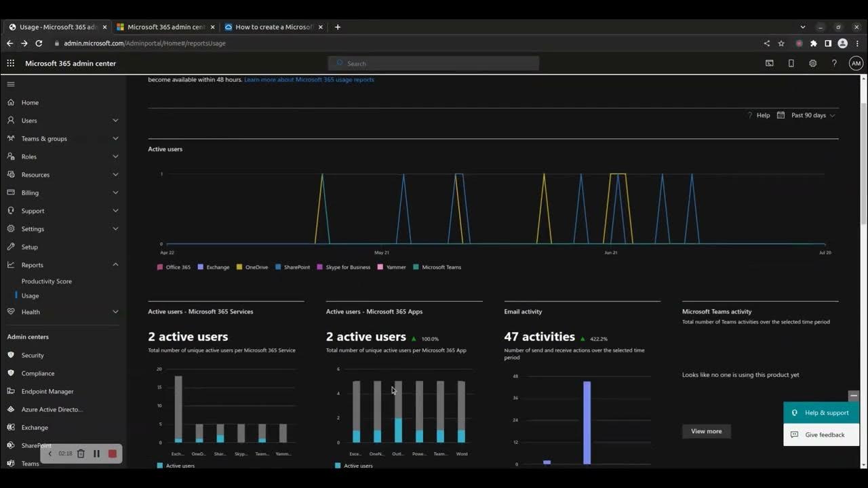Expand the Billing chevron
This screenshot has height=488, width=868.
(115, 192)
